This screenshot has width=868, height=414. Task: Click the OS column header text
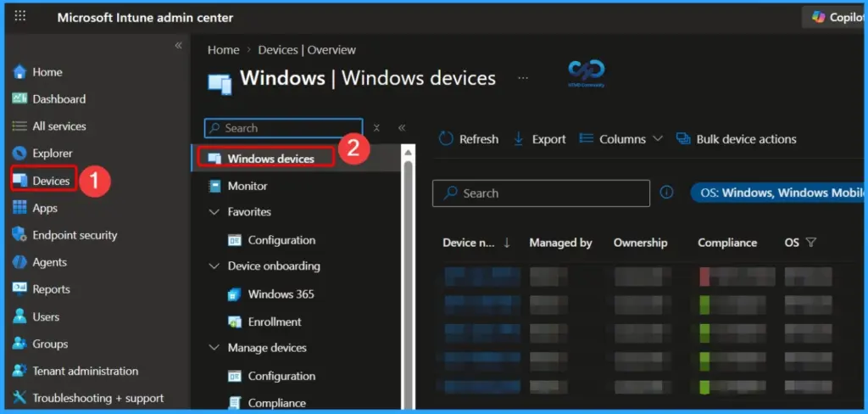[792, 243]
